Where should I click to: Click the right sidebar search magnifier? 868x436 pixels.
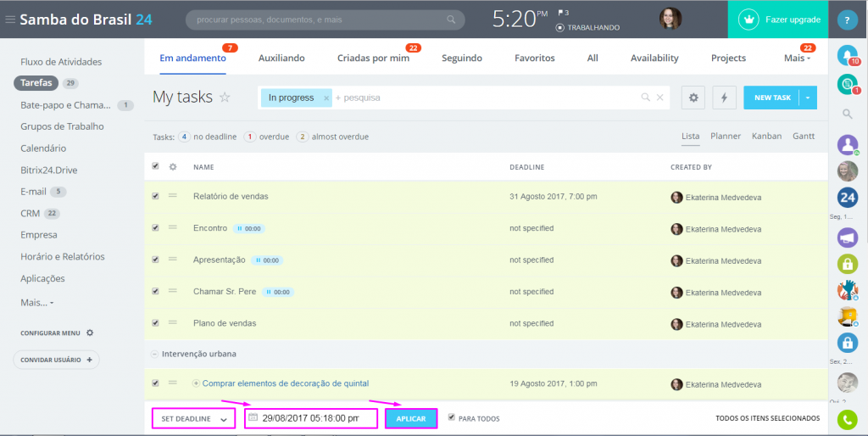click(x=847, y=115)
